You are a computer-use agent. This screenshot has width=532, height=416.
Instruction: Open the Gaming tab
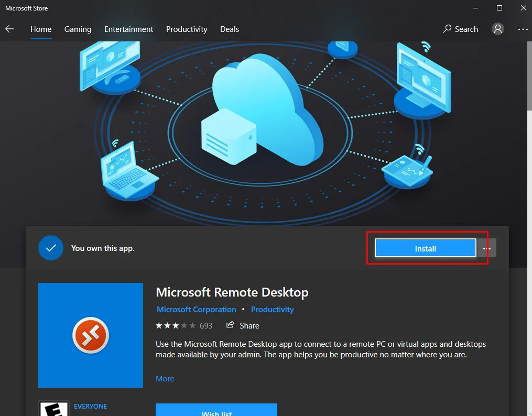coord(78,29)
